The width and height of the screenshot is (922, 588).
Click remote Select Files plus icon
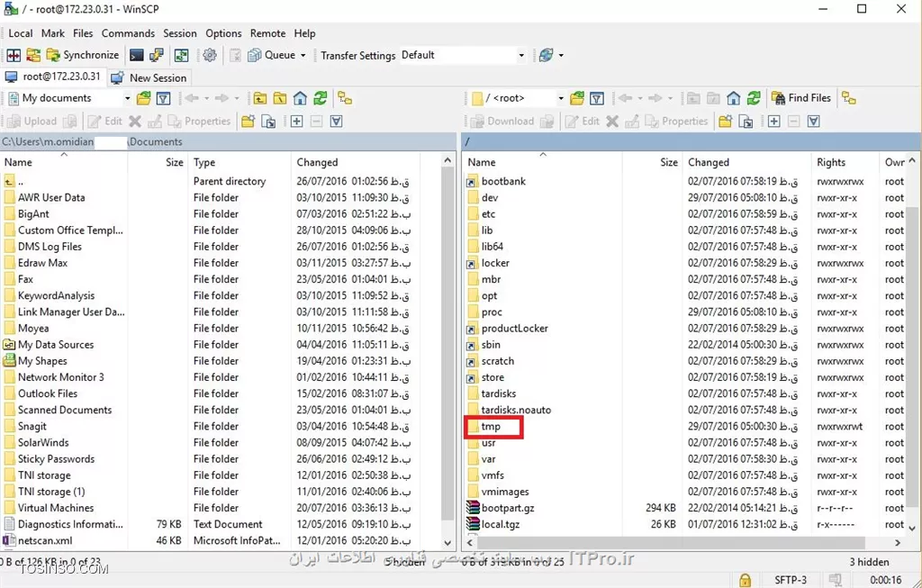point(773,122)
